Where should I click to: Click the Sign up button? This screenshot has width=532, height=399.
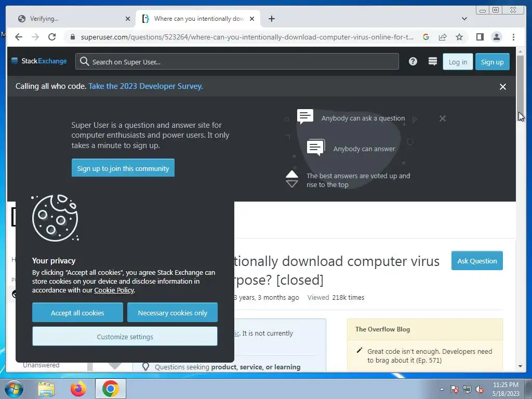(x=493, y=62)
